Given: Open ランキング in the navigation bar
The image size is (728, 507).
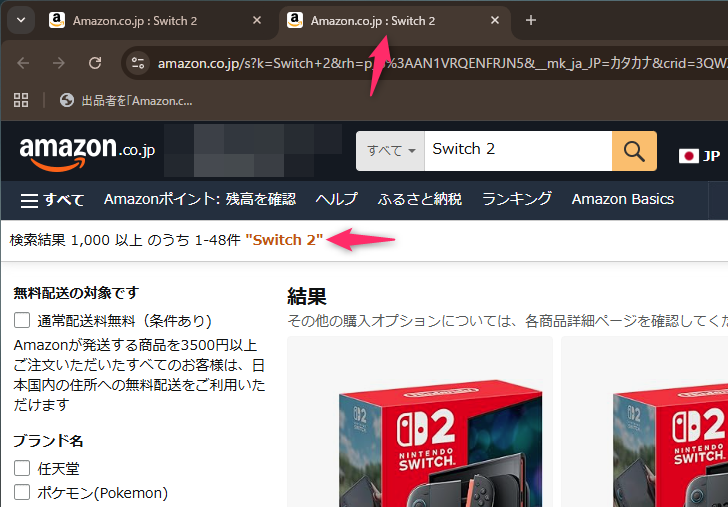Looking at the screenshot, I should [x=516, y=199].
